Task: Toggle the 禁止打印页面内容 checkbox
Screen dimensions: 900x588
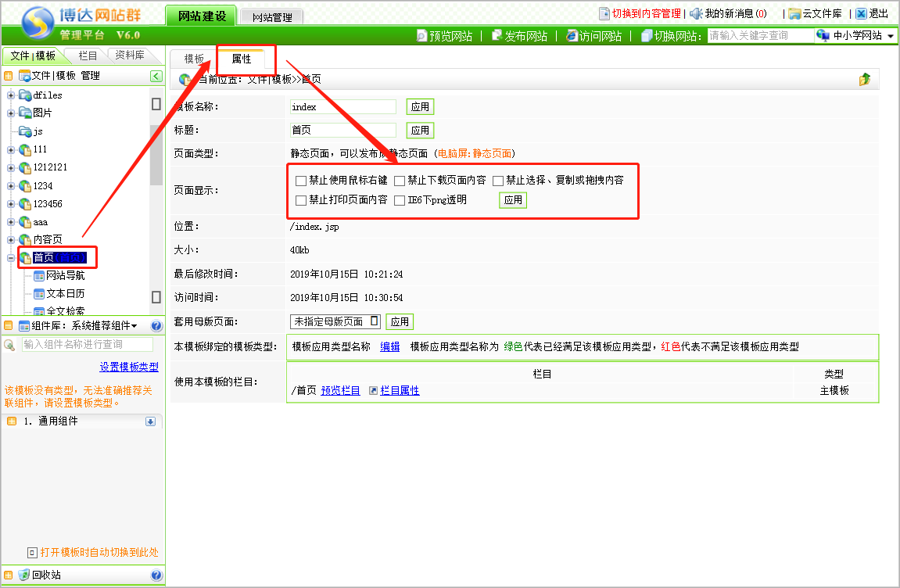Action: (x=301, y=200)
